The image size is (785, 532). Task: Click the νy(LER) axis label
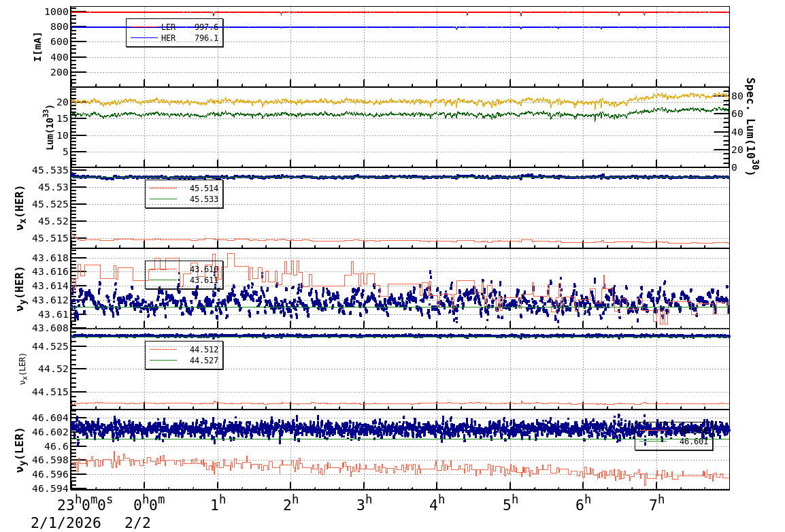coord(20,450)
